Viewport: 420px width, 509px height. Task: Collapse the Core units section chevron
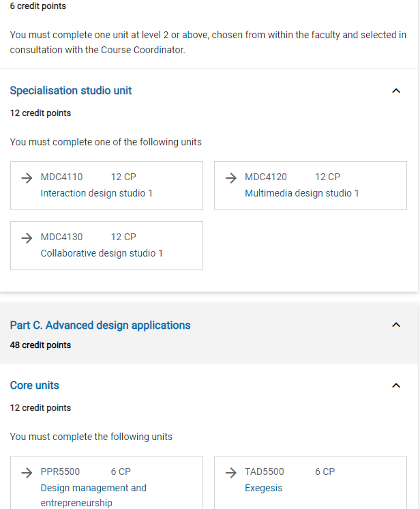click(x=396, y=386)
